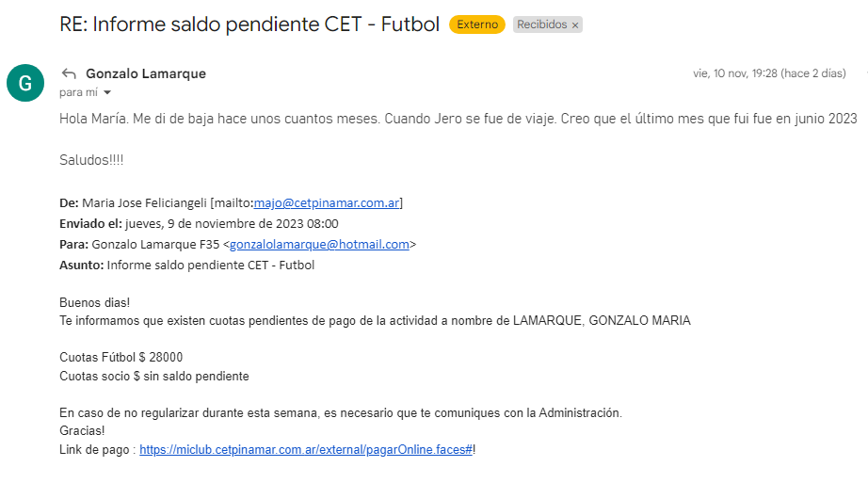Click the yellow Externo tag
This screenshot has height=483, width=868.
click(x=477, y=24)
